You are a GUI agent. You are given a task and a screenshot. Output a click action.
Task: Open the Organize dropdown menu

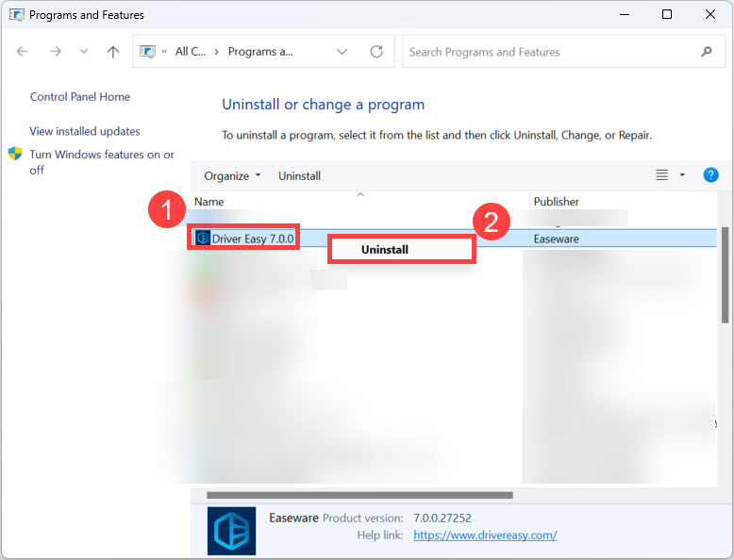pos(232,175)
